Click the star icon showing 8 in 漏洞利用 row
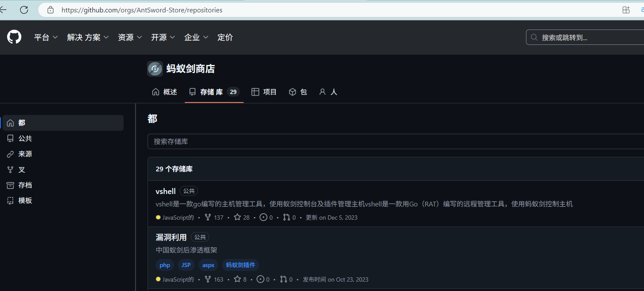644x291 pixels. point(237,279)
